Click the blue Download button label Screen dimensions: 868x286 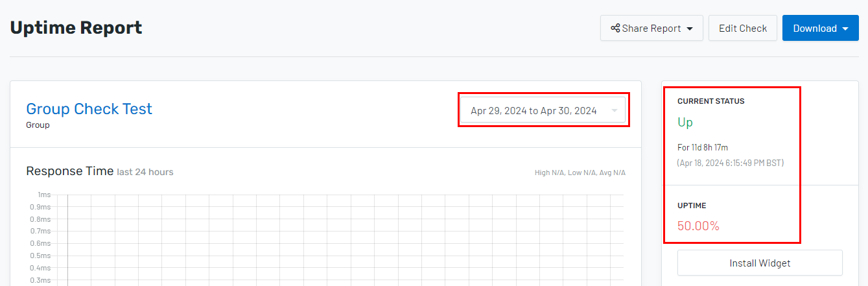(x=815, y=29)
